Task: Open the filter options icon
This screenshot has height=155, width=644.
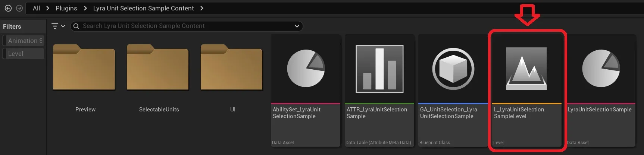Action: (x=55, y=26)
